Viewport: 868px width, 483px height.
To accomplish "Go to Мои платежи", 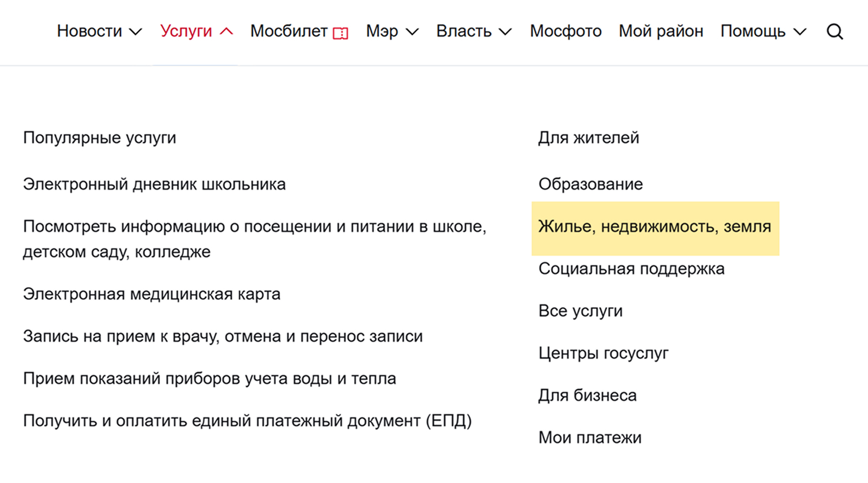I will coord(590,438).
